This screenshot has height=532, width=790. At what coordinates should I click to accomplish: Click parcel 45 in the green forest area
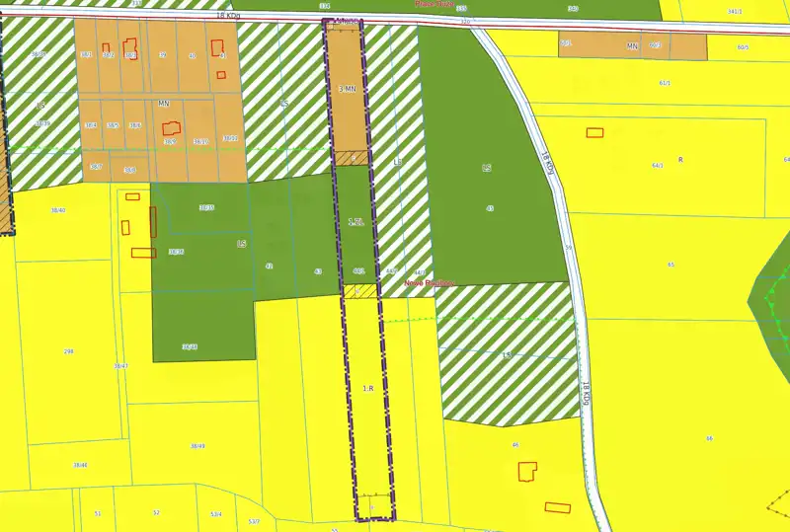point(490,208)
